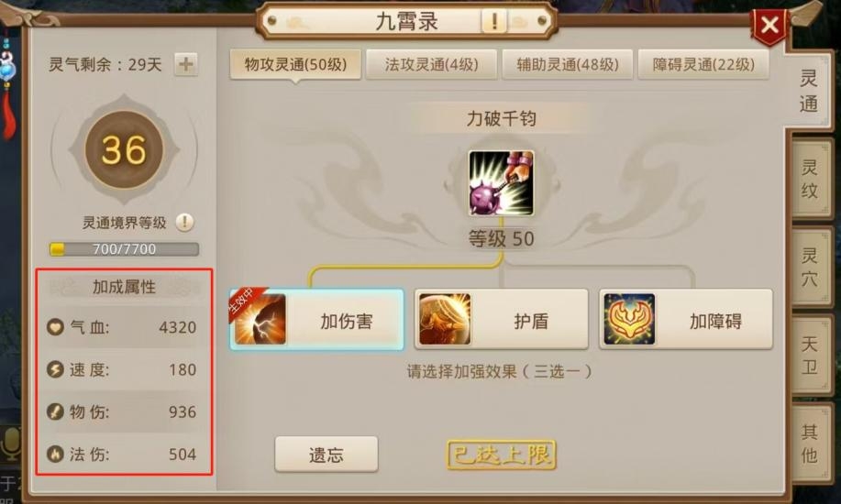This screenshot has height=504, width=841.
Task: Open the 灵纹 side tab
Action: [809, 179]
